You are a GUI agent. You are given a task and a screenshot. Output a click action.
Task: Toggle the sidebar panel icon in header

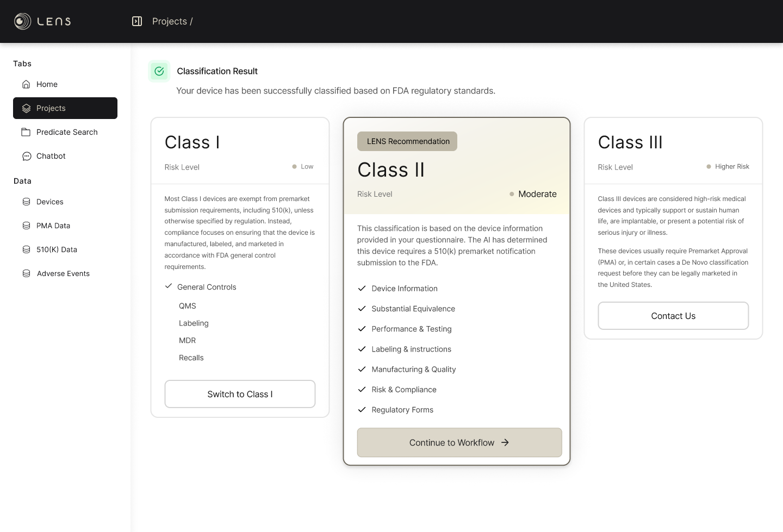pos(136,21)
